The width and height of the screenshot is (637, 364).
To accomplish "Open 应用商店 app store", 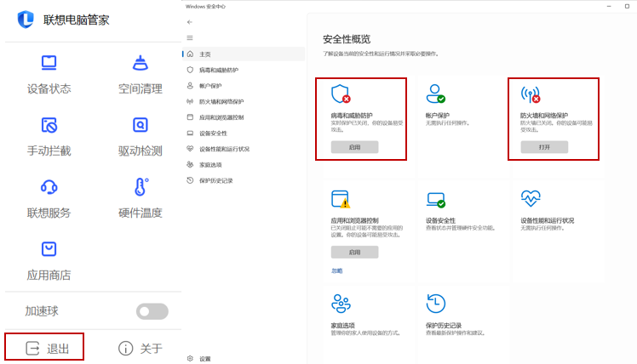I will (49, 261).
